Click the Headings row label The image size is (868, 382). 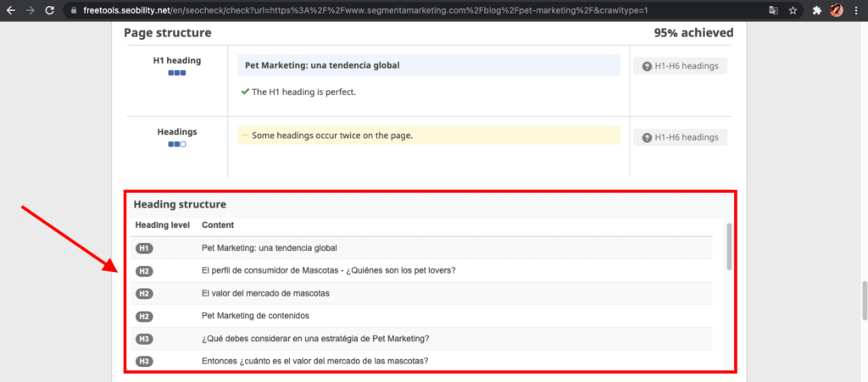click(177, 132)
